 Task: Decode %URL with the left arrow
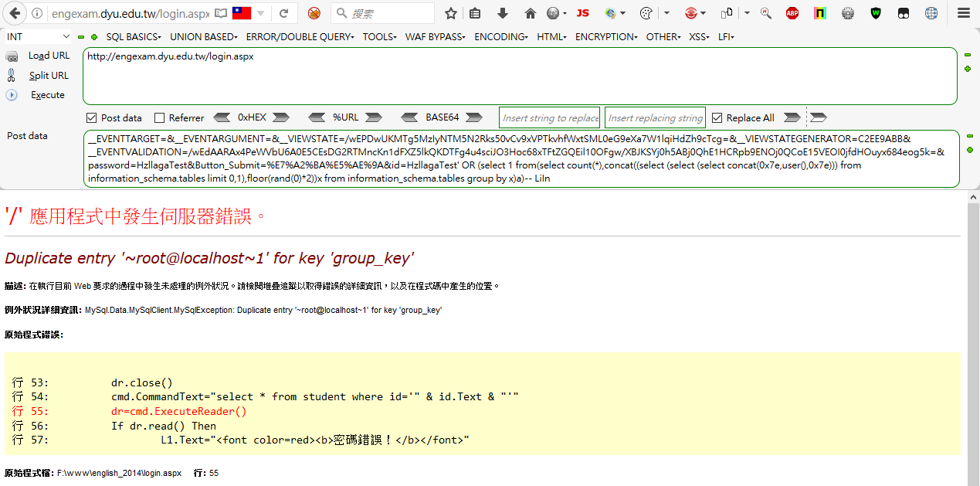317,117
